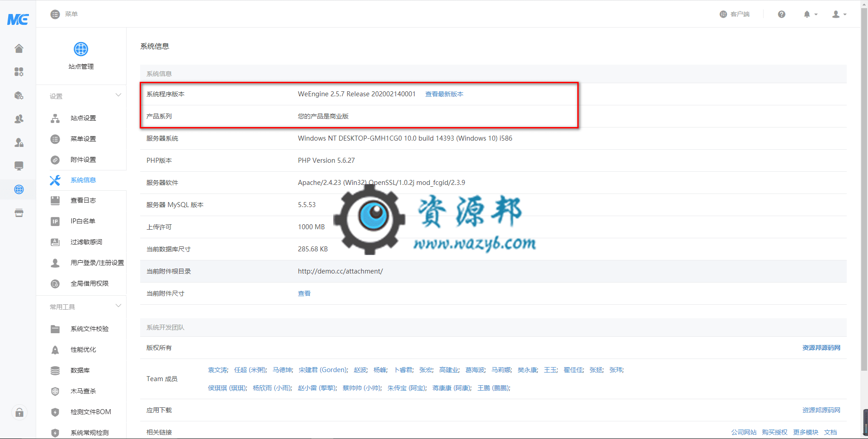Click 资源邦源码网 link in 应用下载 row

click(x=821, y=410)
